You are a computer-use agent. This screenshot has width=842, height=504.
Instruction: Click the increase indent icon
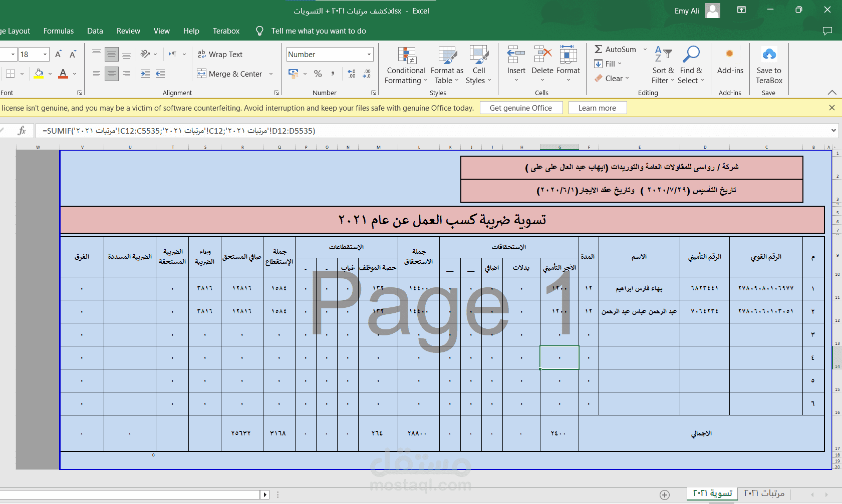pos(160,74)
